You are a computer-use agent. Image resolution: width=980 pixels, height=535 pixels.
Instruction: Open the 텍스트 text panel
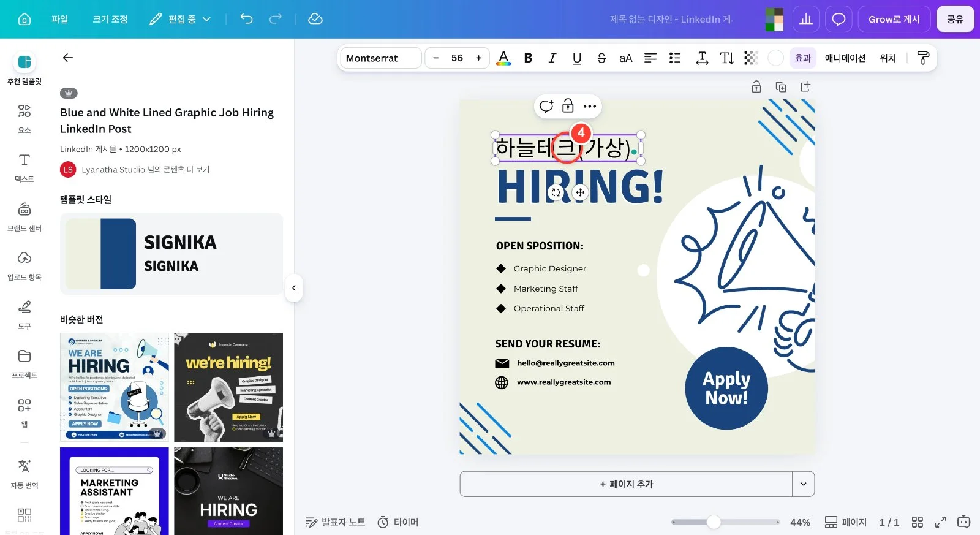click(24, 167)
